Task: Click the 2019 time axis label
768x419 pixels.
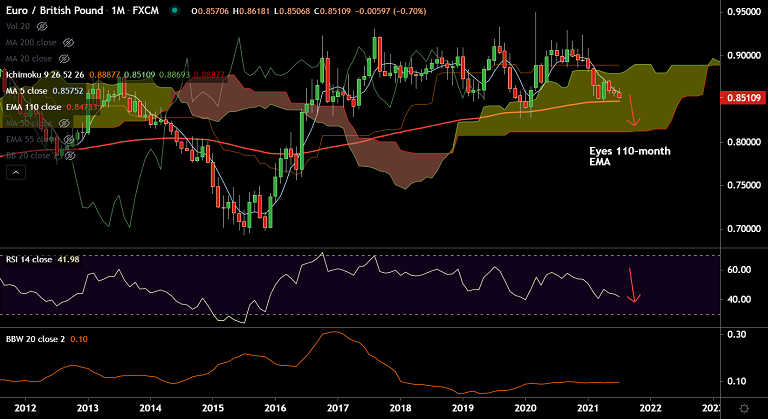Action: (463, 408)
